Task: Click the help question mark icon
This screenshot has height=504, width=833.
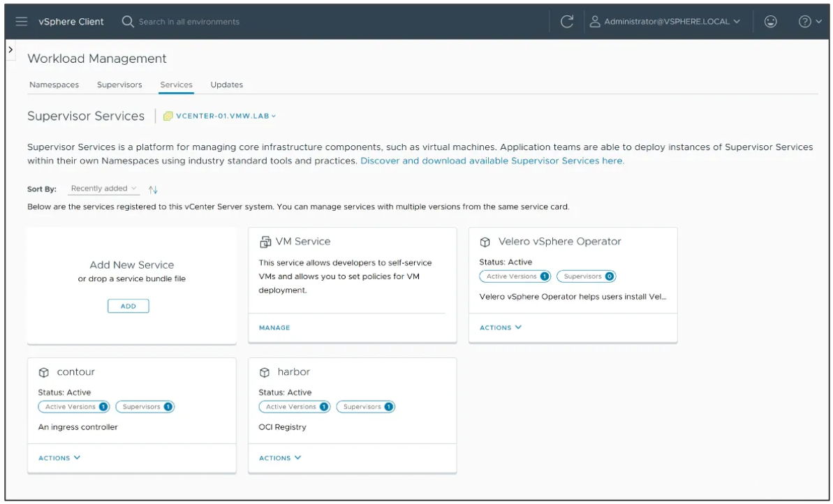Action: [805, 21]
